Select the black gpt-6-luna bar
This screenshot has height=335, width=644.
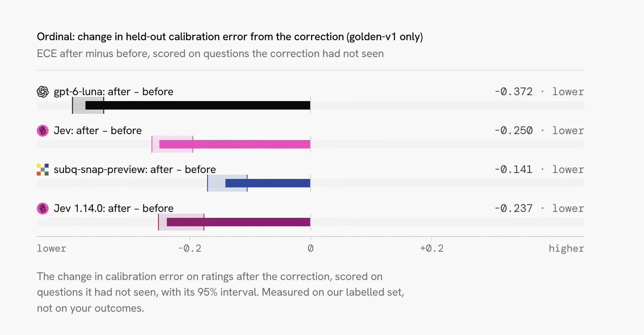pyautogui.click(x=198, y=105)
